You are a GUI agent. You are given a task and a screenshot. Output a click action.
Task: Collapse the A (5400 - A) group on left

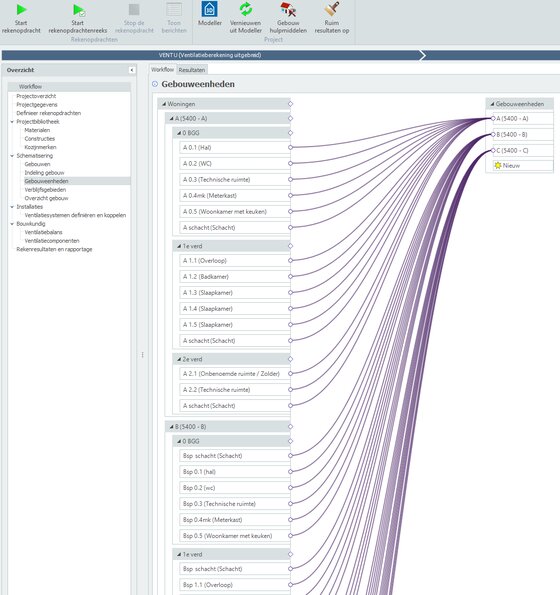pyautogui.click(x=171, y=118)
